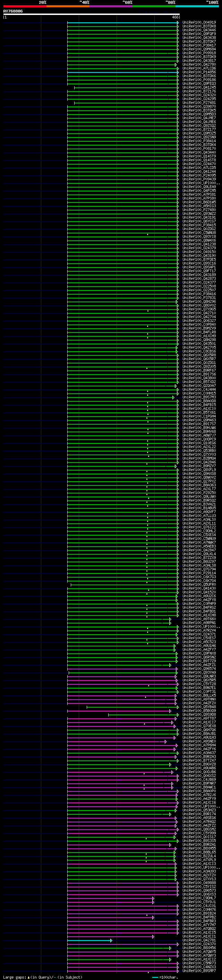The image size is (222, 980).
Task: Click the cyan alignment bar for UniRef100_O04919
Action: coord(123,23)
